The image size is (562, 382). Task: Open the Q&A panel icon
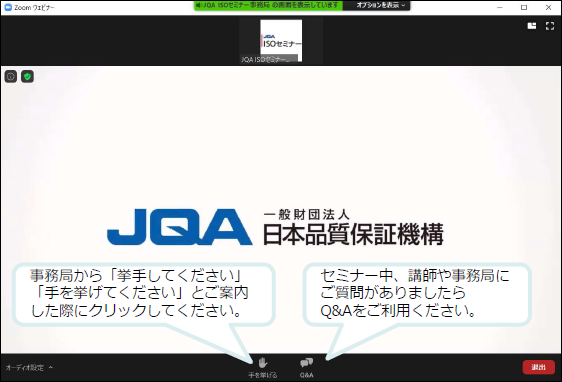(306, 363)
